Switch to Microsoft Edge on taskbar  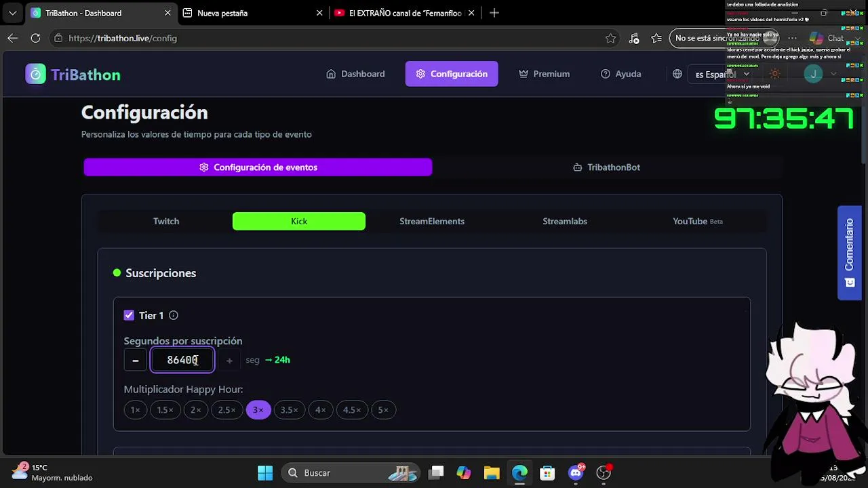pyautogui.click(x=519, y=472)
